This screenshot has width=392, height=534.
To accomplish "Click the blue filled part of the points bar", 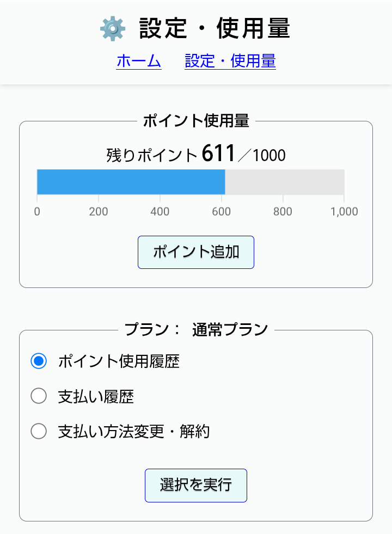I will coord(131,182).
